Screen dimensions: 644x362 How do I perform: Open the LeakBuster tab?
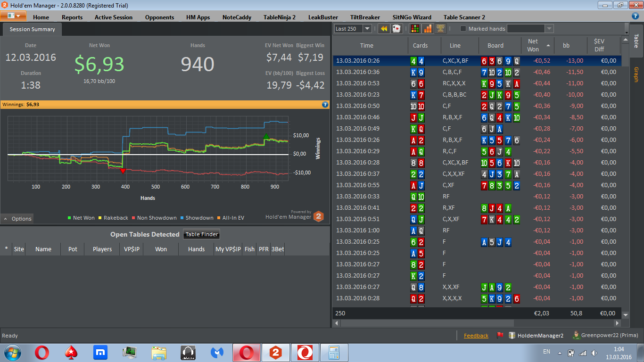[x=323, y=17]
